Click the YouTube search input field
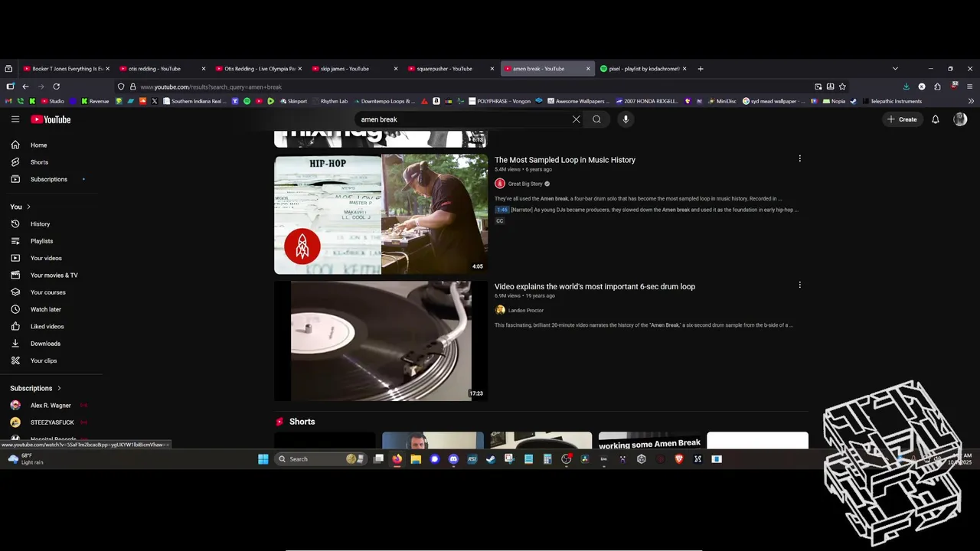 click(463, 119)
